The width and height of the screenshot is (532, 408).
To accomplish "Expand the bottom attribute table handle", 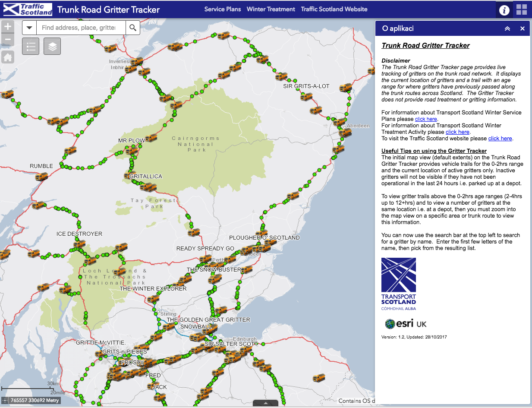I will pyautogui.click(x=266, y=403).
